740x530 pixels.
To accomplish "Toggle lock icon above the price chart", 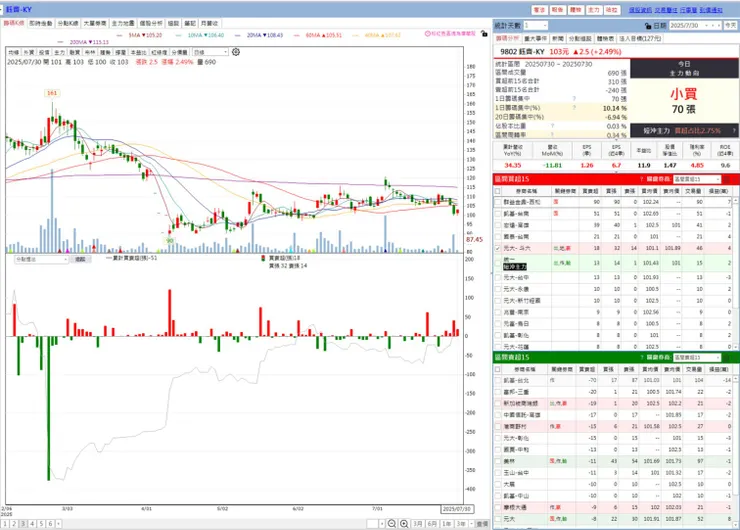I will click(x=484, y=34).
